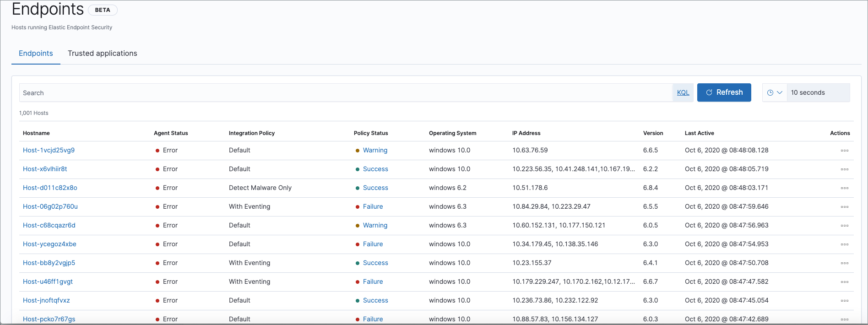Open the Host-pcko7r67gs hostname link
This screenshot has width=868, height=325.
pyautogui.click(x=49, y=319)
